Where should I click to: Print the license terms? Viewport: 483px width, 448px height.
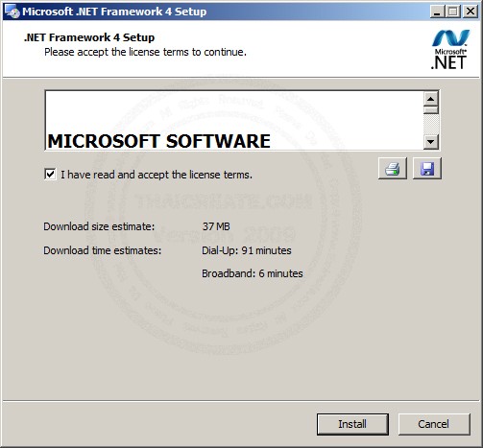tap(393, 168)
